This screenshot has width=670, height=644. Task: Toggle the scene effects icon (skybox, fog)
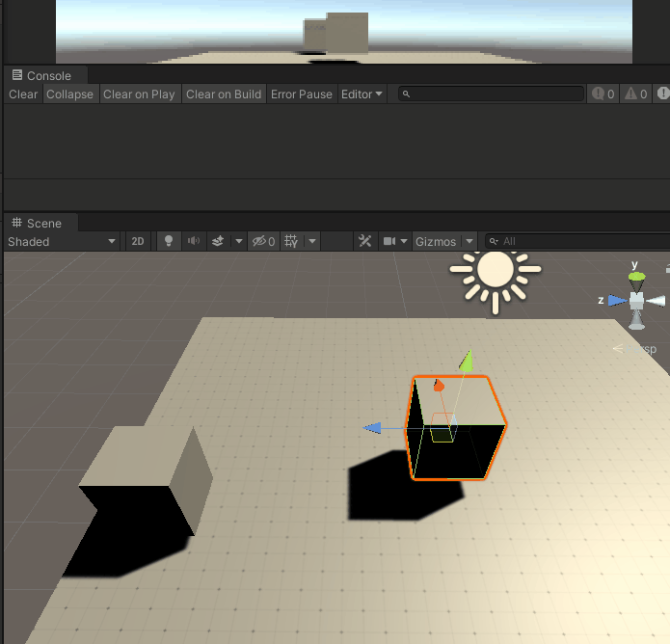(x=218, y=241)
